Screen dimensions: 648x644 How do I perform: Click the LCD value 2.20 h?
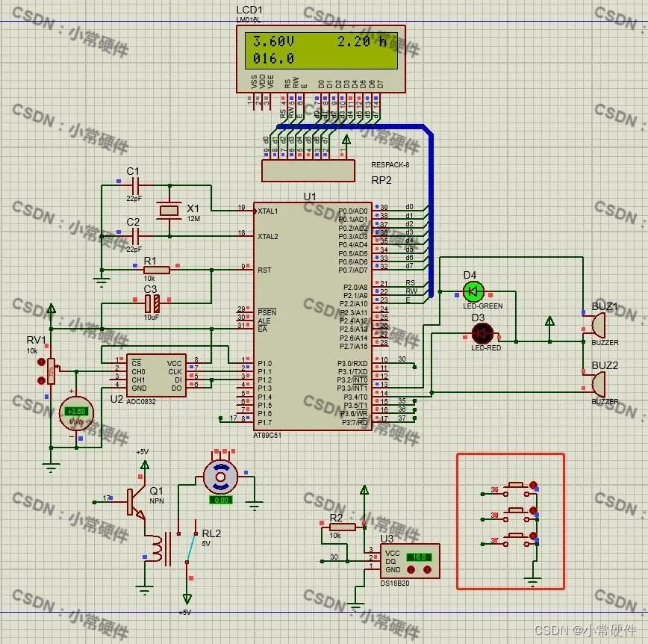pyautogui.click(x=361, y=41)
